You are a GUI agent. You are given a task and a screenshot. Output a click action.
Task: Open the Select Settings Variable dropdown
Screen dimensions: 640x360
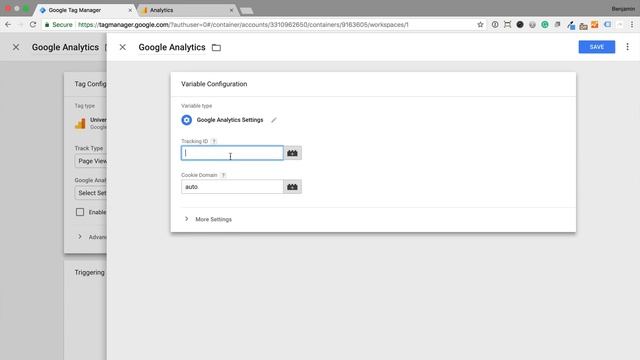(x=91, y=193)
